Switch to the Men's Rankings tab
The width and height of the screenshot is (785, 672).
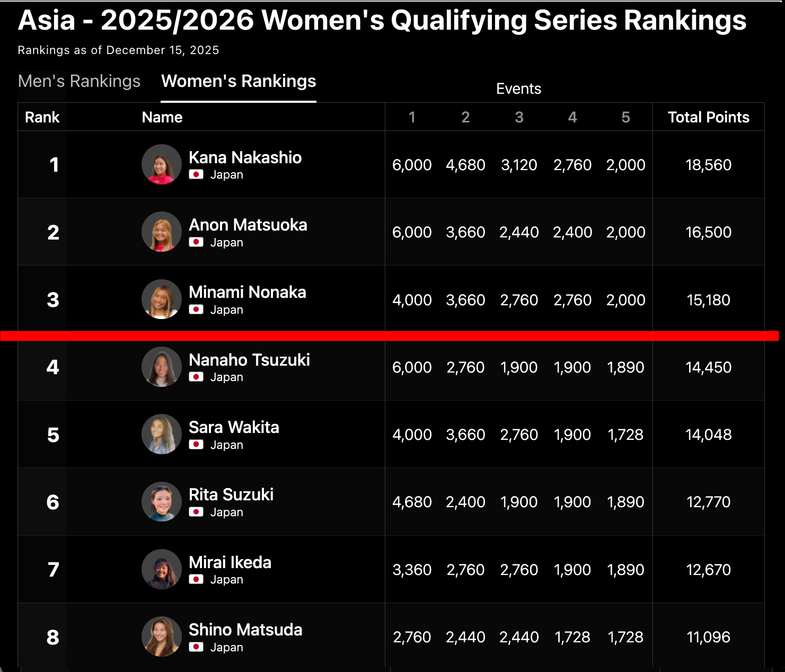(79, 81)
